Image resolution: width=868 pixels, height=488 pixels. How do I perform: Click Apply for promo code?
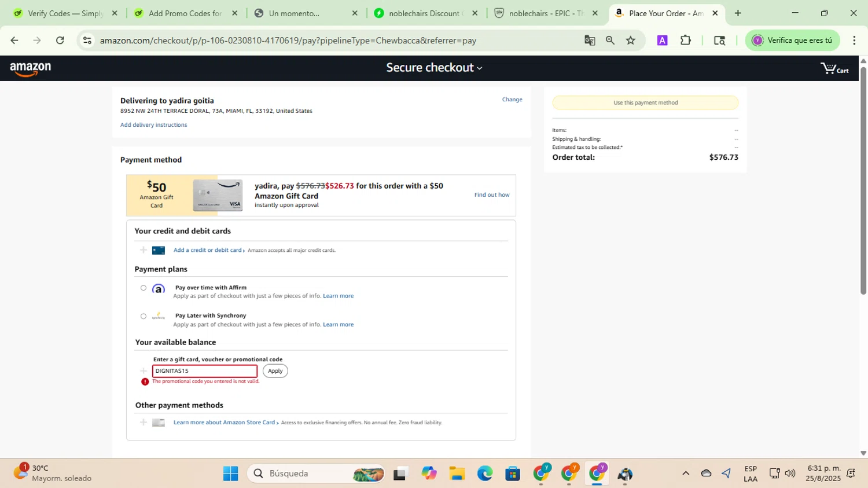275,371
